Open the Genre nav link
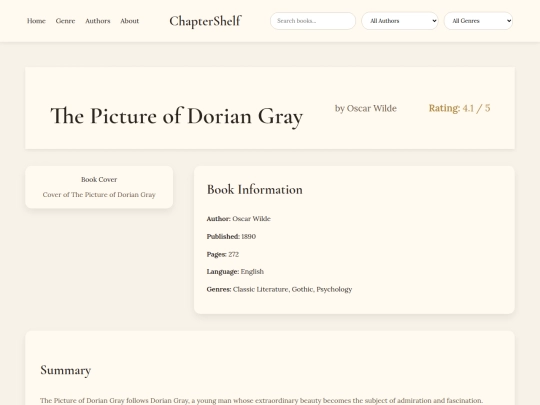 point(65,21)
